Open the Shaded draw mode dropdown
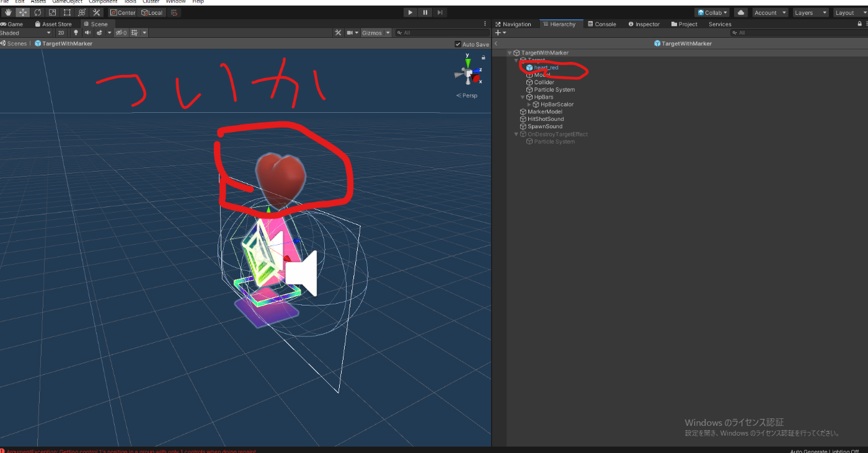The image size is (868, 453). [25, 33]
